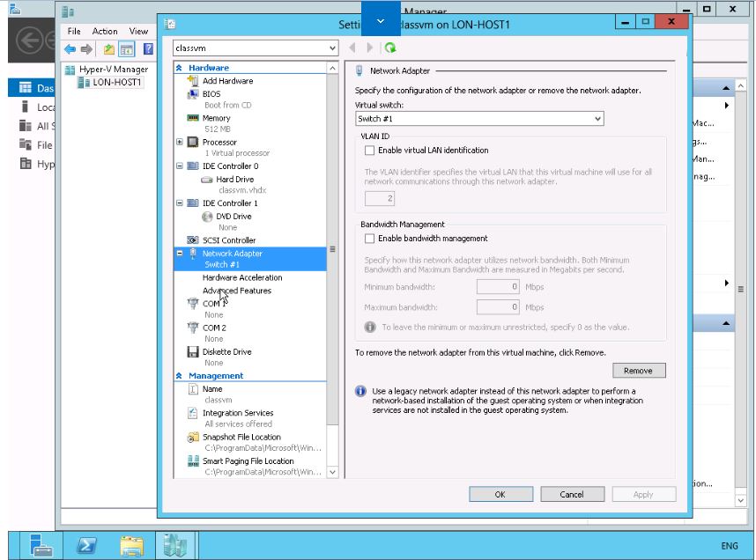Open PowerShell from the taskbar
The image size is (756, 560).
pyautogui.click(x=86, y=546)
